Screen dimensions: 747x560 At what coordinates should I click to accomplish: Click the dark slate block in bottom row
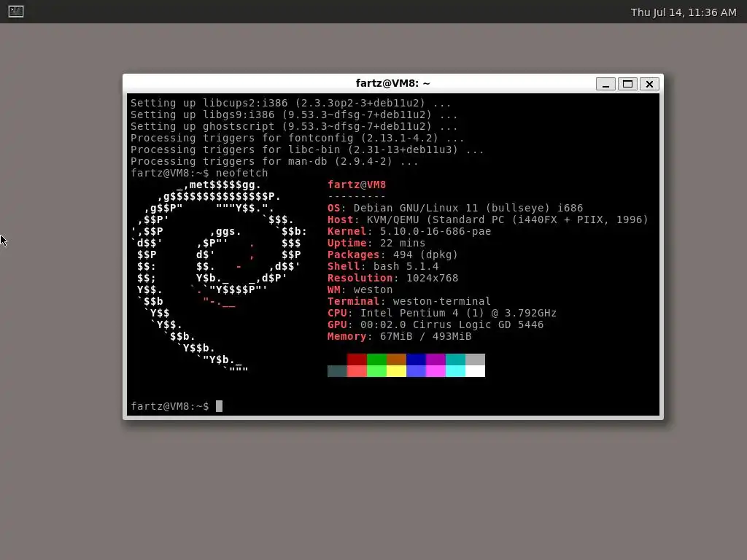pos(337,371)
